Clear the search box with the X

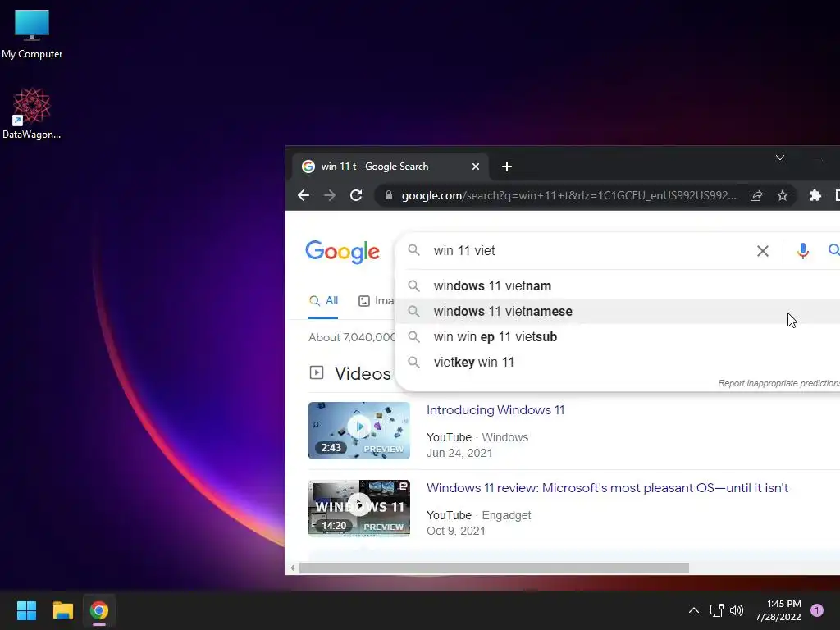(x=762, y=251)
